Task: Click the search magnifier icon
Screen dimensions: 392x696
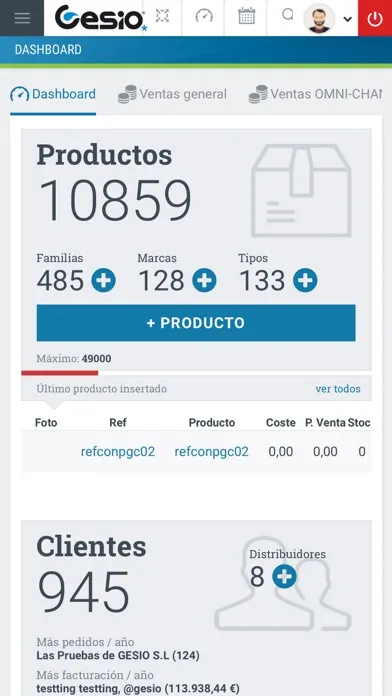Action: pos(288,15)
